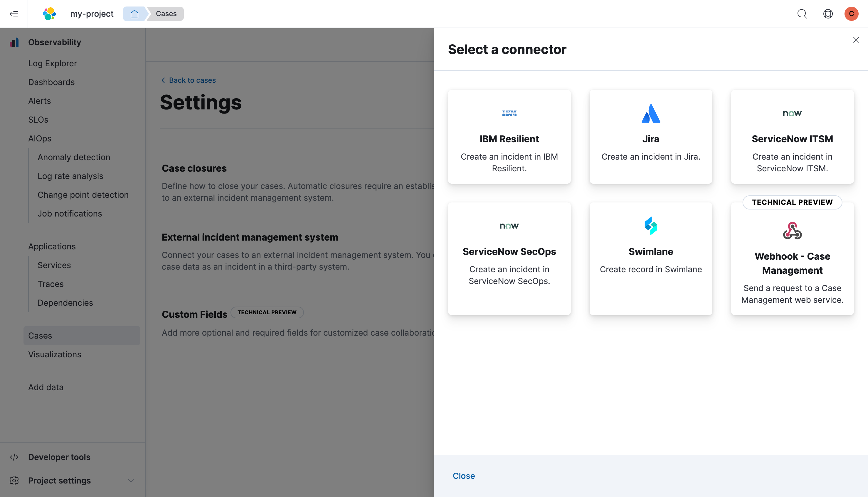The image size is (868, 497).
Task: Collapse the side navigation menu icon
Action: pos(14,14)
